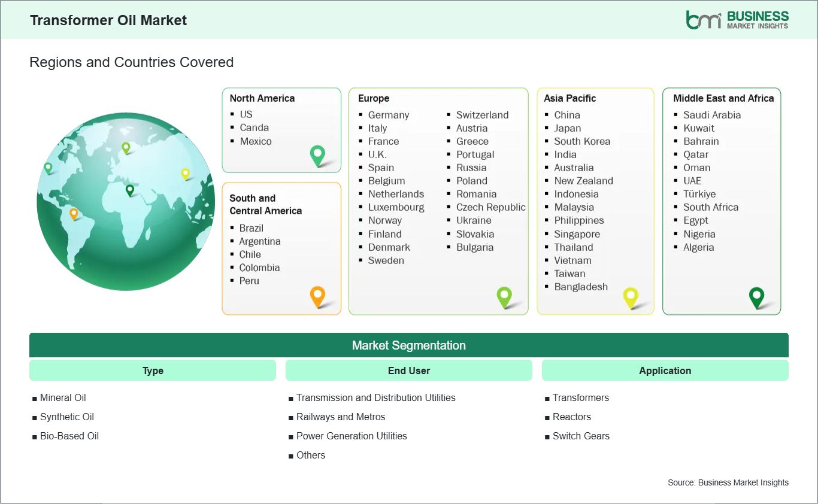Screen dimensions: 818x504
Task: Click the Bio-Based Oil list item
Action: (x=69, y=436)
